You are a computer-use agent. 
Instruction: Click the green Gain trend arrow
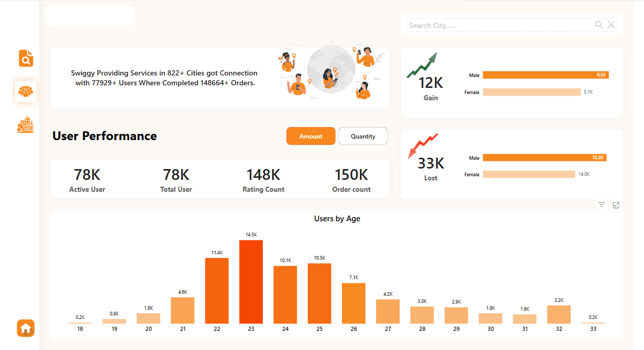click(422, 65)
